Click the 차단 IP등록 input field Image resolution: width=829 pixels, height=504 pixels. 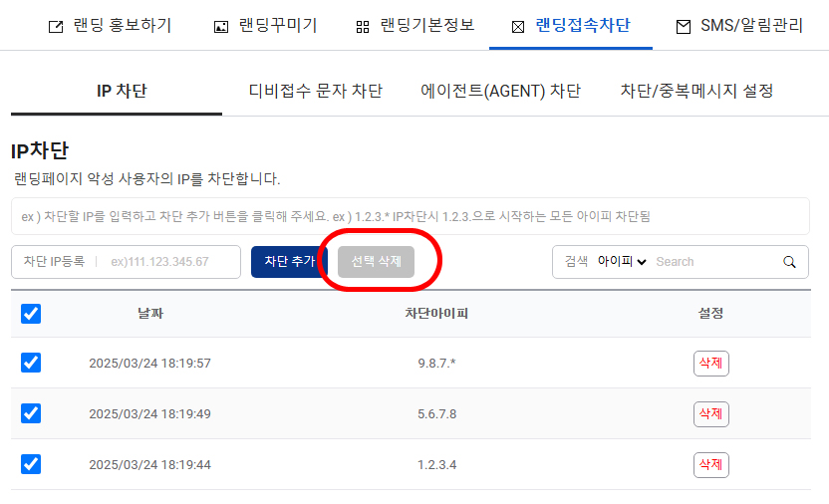169,262
